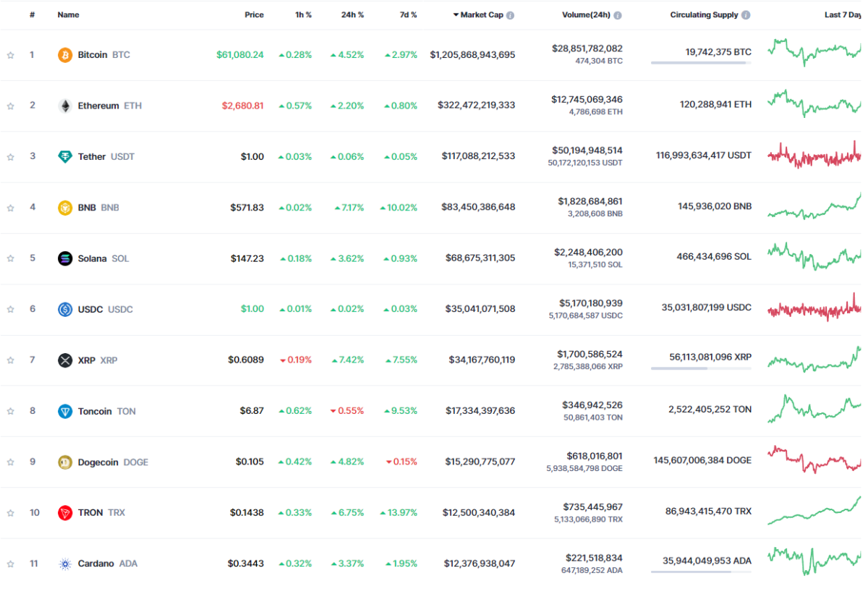Open Dogecoin last 7 days sparkline chart

[x=814, y=459]
